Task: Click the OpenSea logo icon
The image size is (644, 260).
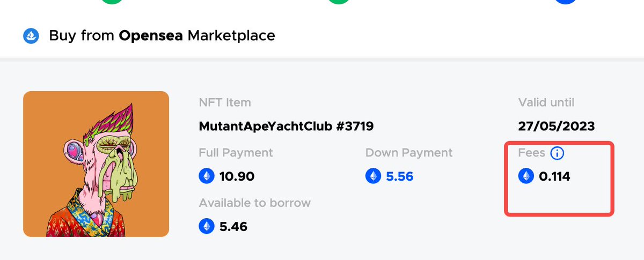Action: pyautogui.click(x=31, y=36)
